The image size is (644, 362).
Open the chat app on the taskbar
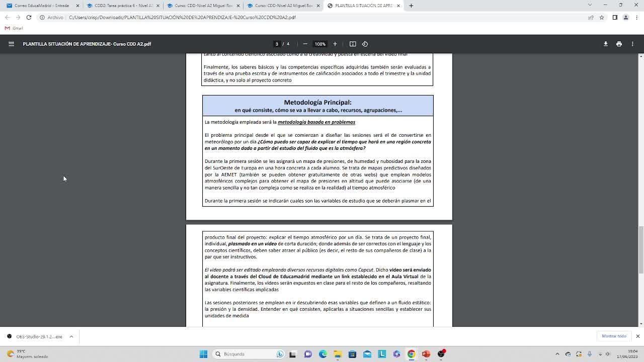[x=308, y=354]
